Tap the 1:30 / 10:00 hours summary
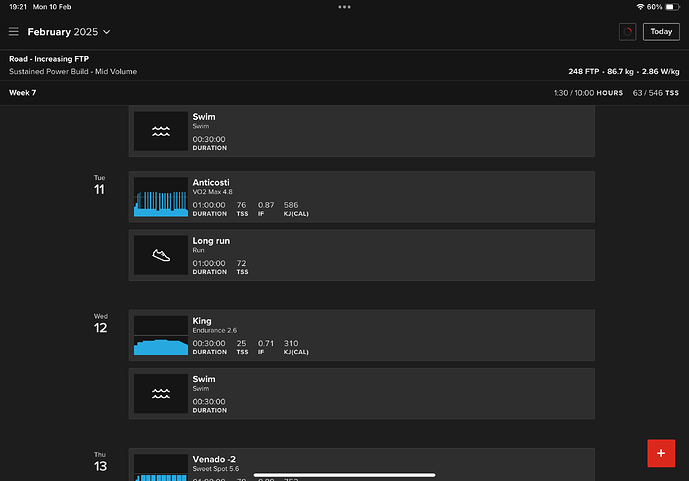This screenshot has height=481, width=689. pyautogui.click(x=588, y=93)
